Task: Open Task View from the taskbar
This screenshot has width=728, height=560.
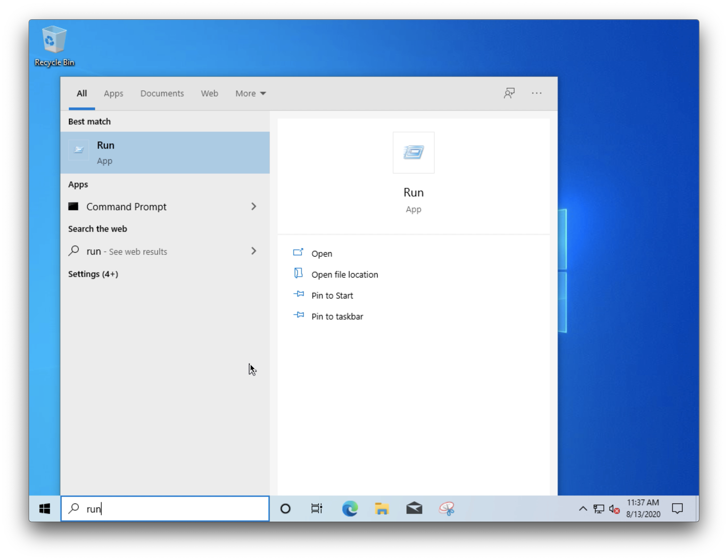Action: (316, 509)
